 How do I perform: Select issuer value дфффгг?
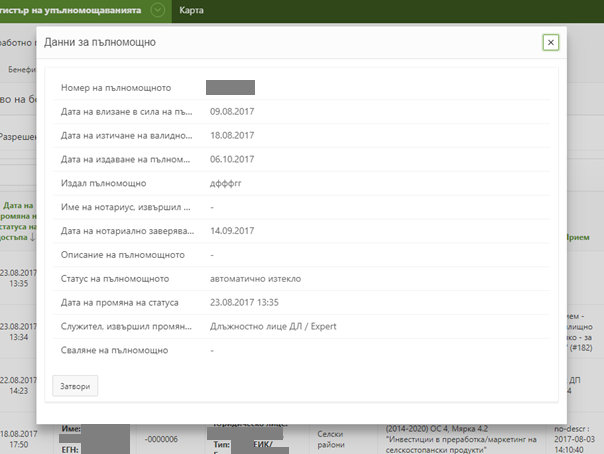point(226,183)
